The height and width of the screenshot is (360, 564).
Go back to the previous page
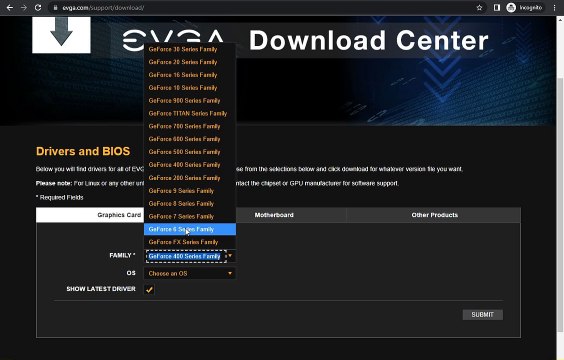pos(10,8)
